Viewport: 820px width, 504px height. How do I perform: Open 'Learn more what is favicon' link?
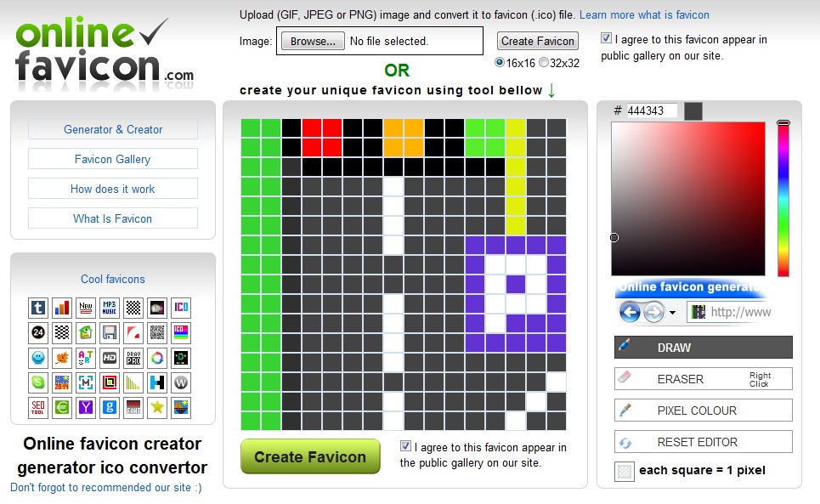coord(644,14)
